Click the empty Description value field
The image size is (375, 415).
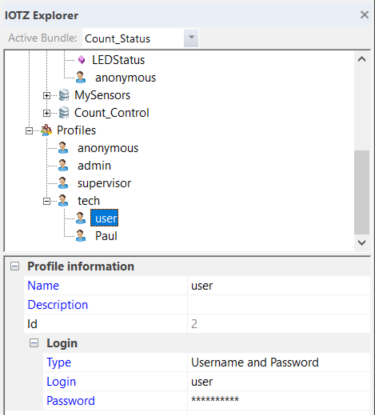(x=279, y=305)
